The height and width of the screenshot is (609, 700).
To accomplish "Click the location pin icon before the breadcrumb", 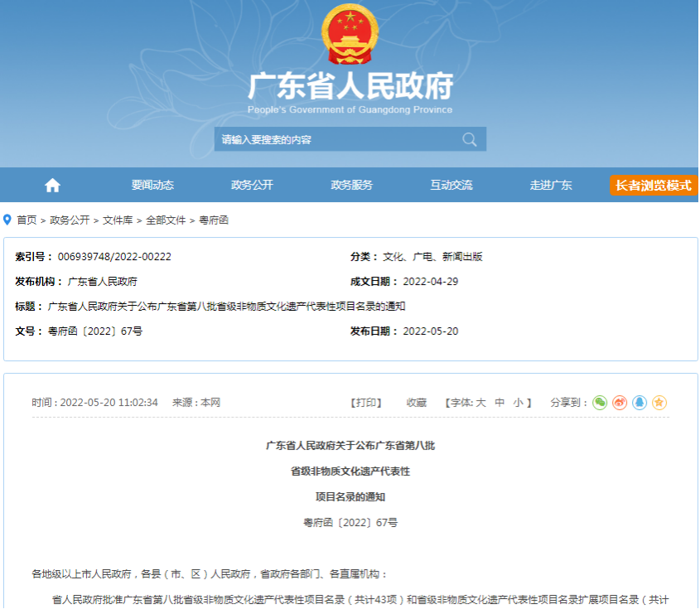I will tap(9, 220).
